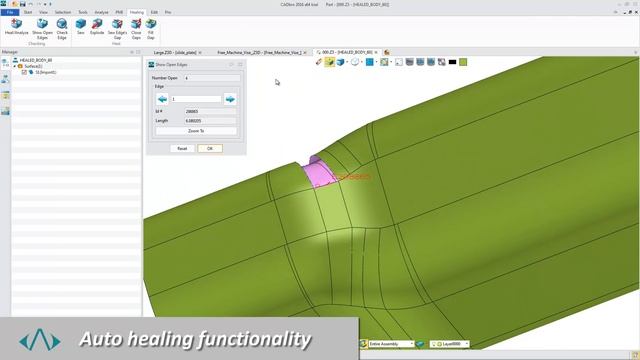Close the Free_Machine_Vise document tab

click(x=305, y=53)
